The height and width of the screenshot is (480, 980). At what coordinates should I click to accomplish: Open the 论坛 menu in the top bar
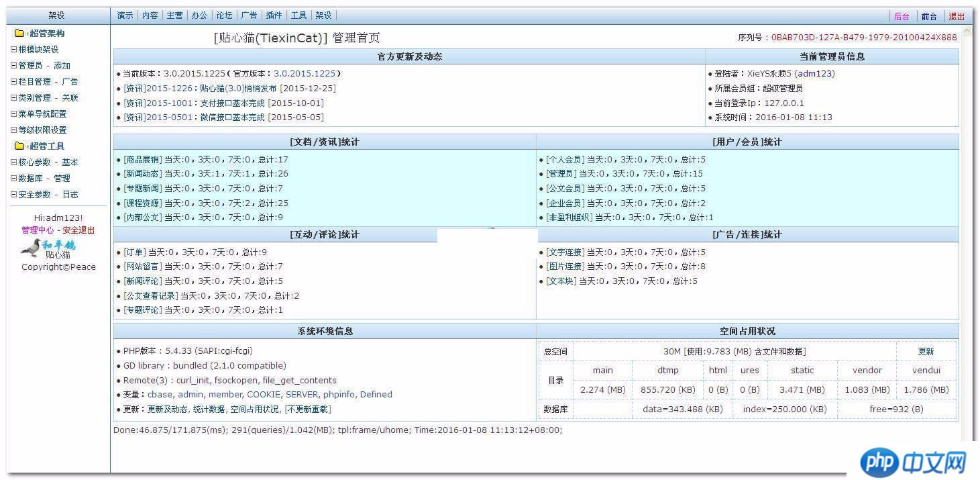tap(224, 15)
